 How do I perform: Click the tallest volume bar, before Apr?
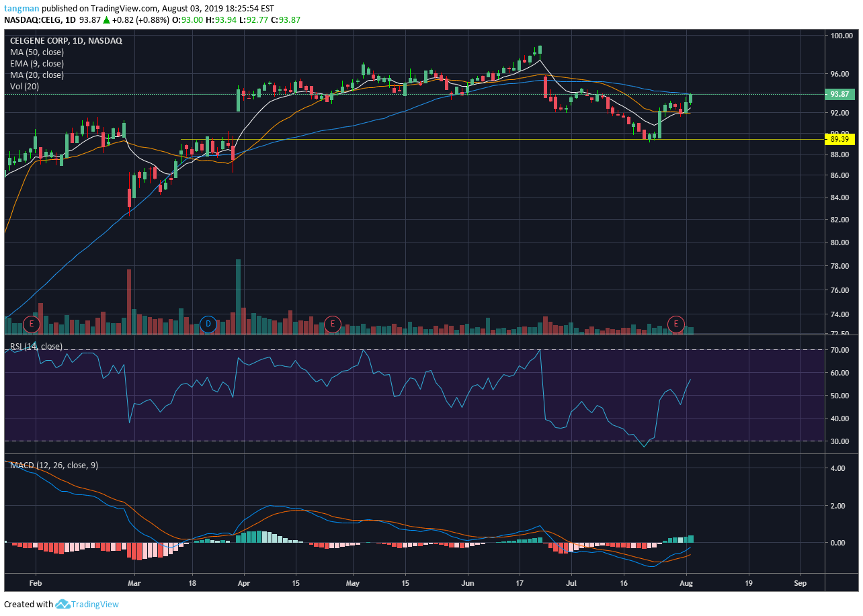click(238, 297)
